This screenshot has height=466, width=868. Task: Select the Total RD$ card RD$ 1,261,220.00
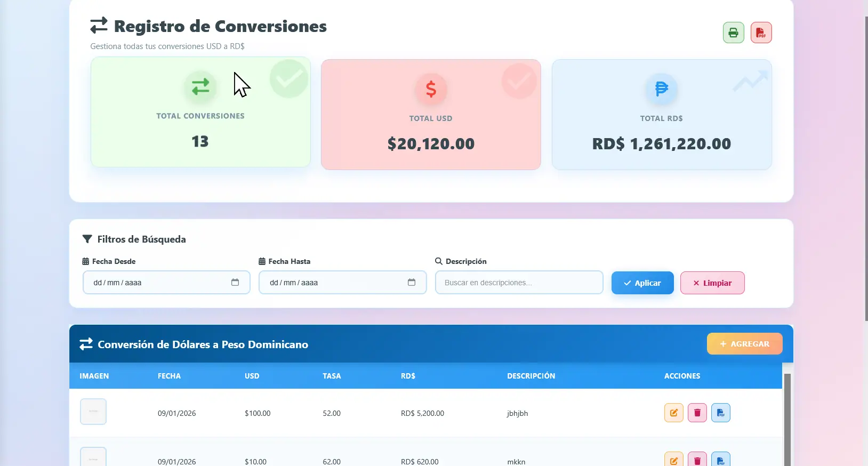pyautogui.click(x=662, y=115)
